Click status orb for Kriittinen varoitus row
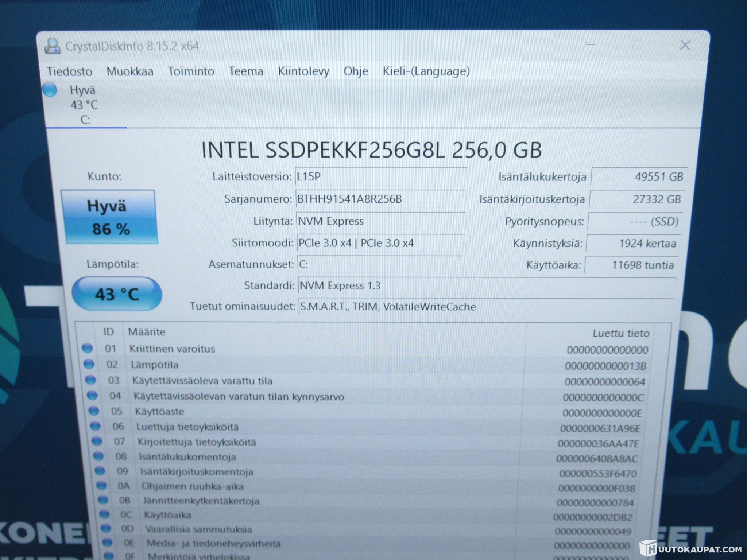The width and height of the screenshot is (747, 560). (87, 348)
